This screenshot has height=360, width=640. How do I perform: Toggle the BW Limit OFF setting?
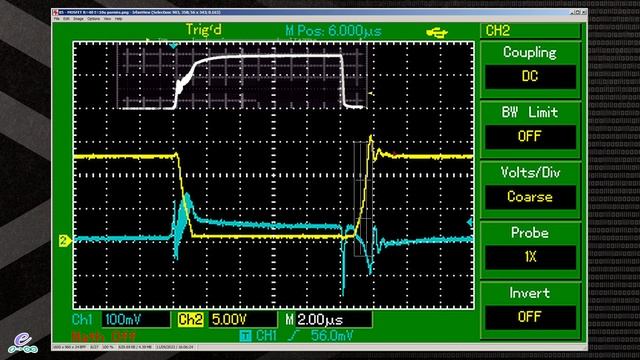[x=530, y=136]
